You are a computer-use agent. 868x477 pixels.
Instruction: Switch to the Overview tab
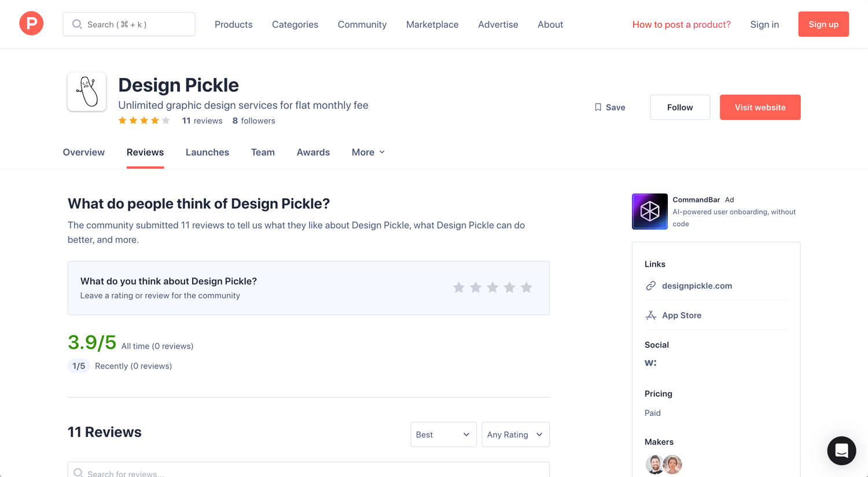[x=84, y=152]
